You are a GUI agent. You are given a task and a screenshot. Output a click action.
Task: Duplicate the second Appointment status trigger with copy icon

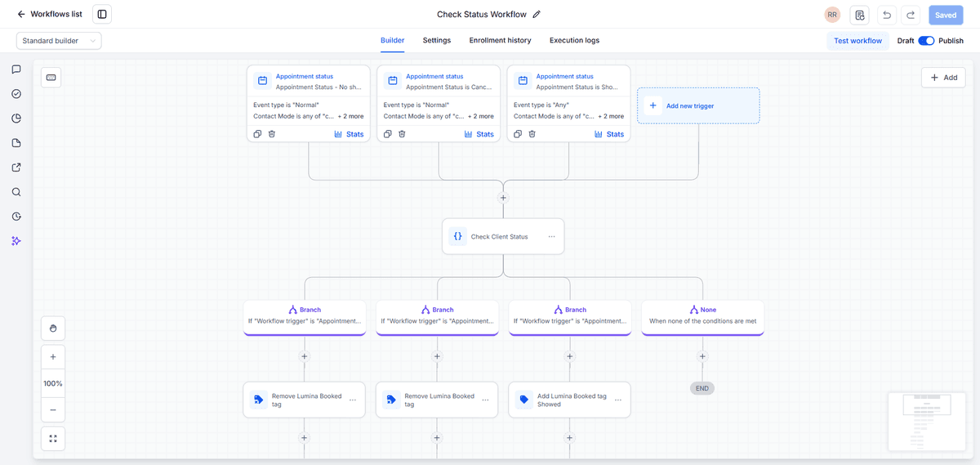coord(387,134)
